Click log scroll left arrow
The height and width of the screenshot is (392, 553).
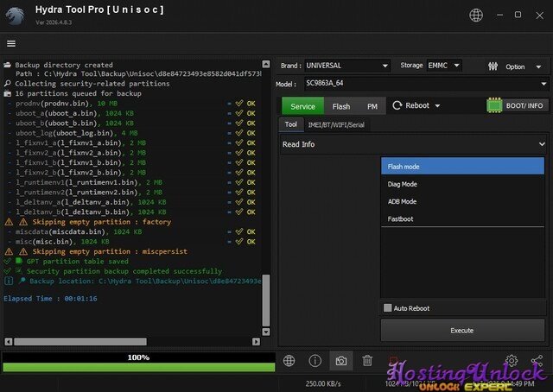9,342
